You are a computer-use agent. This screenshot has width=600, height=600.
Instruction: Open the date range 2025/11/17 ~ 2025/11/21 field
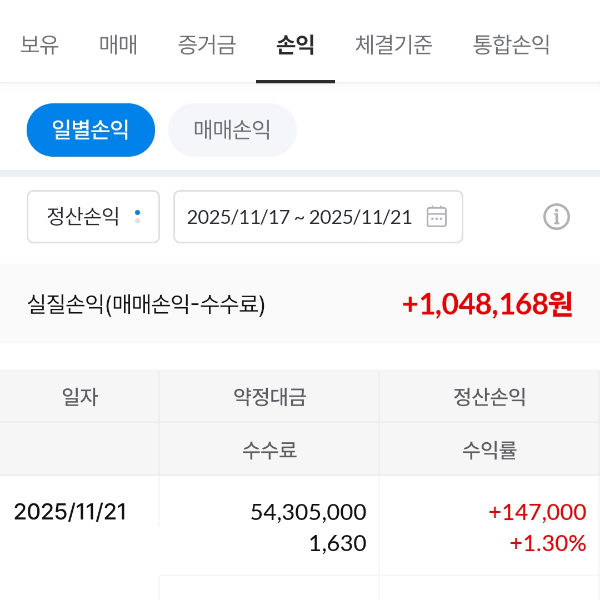[x=300, y=216]
